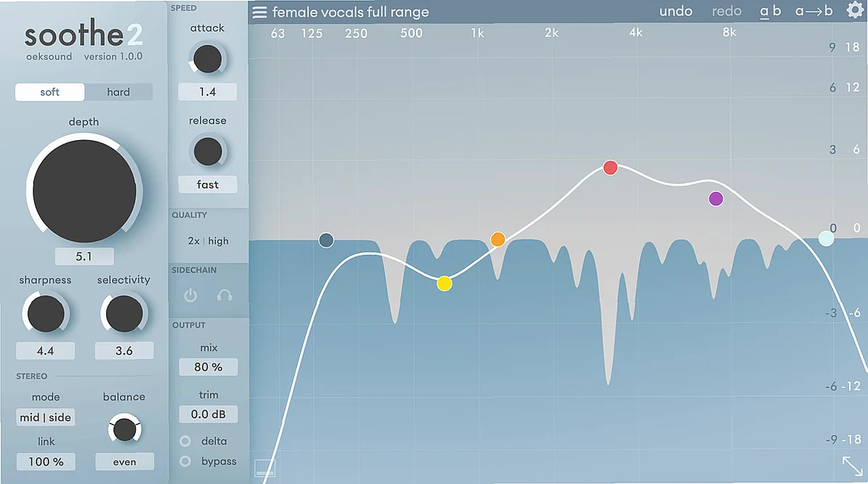The image size is (868, 484).
Task: Open the female vocals full range preset
Action: coord(350,12)
